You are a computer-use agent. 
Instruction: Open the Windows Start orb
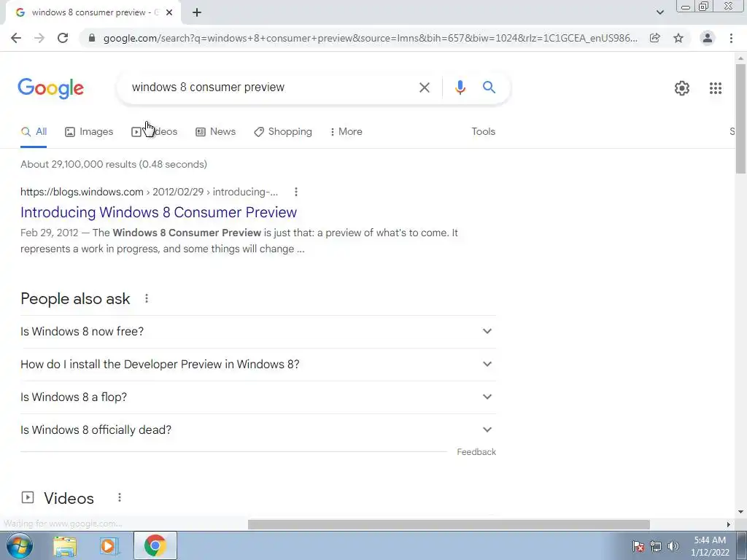tap(19, 545)
